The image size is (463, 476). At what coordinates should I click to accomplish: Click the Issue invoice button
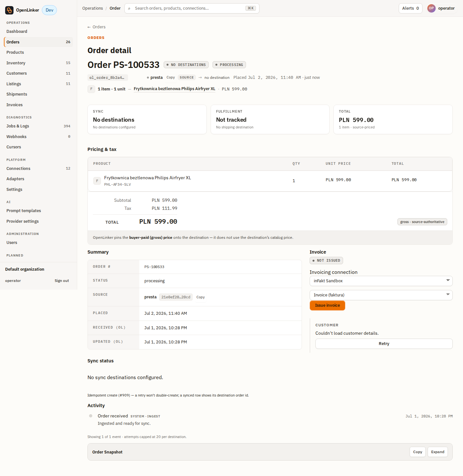[327, 305]
